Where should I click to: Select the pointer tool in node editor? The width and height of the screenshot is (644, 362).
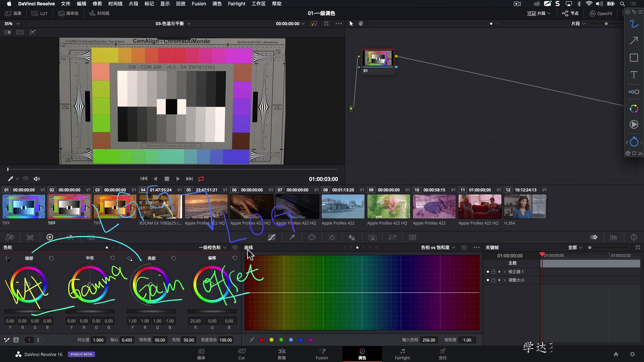351,23
